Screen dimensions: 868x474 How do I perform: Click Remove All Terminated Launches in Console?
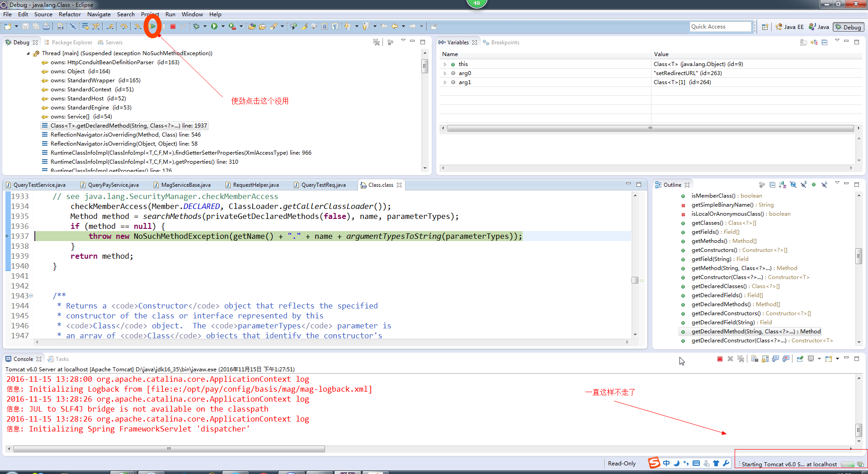coord(741,359)
